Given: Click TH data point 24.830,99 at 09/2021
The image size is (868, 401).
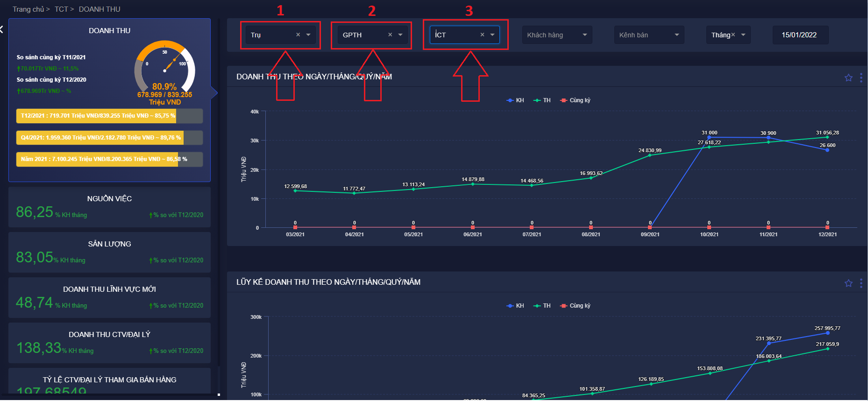Looking at the screenshot, I should click(x=650, y=155).
